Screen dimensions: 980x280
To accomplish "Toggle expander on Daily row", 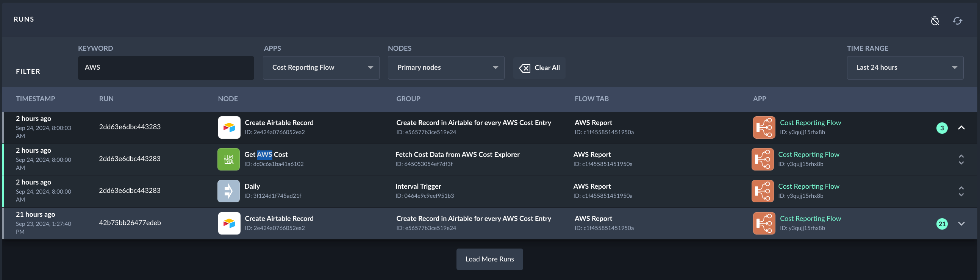I will tap(961, 191).
